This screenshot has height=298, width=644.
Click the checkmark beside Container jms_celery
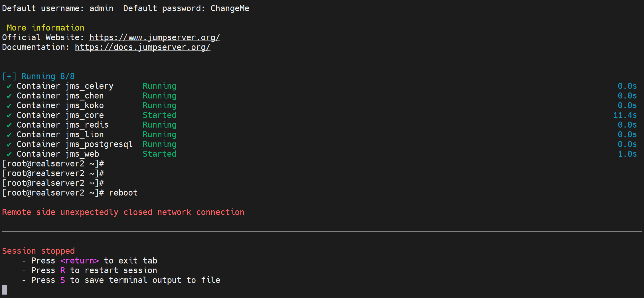point(9,86)
